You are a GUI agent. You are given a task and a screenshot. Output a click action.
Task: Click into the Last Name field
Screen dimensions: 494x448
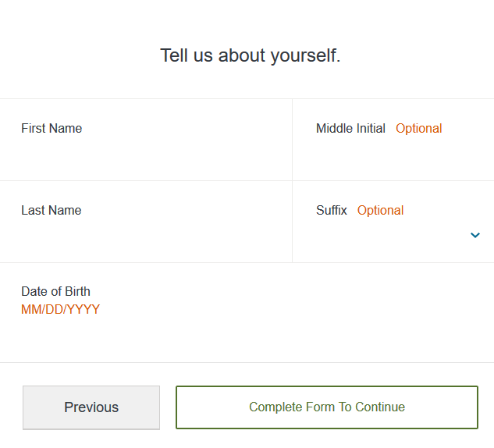pyautogui.click(x=146, y=222)
